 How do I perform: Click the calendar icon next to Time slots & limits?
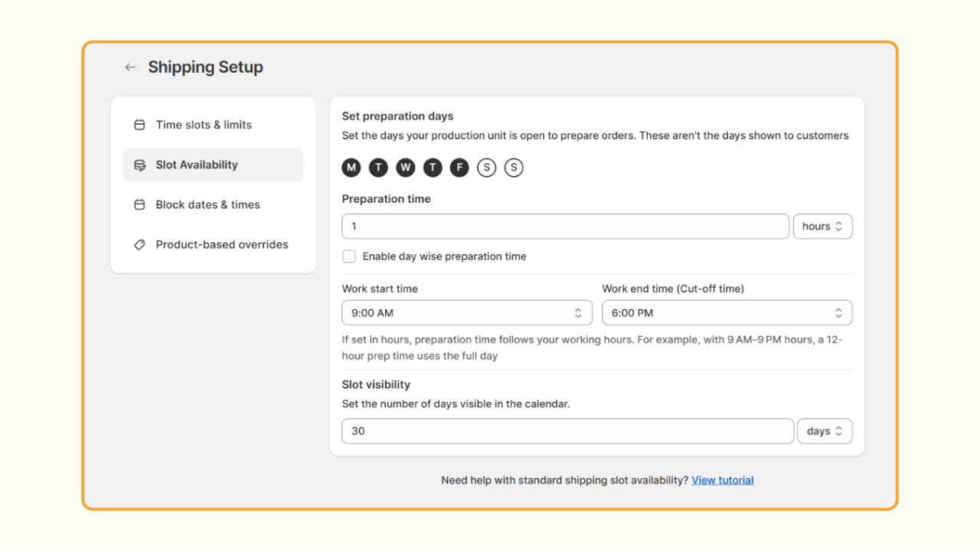[139, 125]
